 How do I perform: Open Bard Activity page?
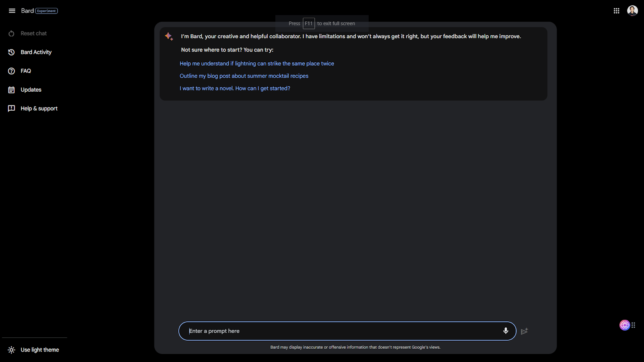[x=36, y=52]
